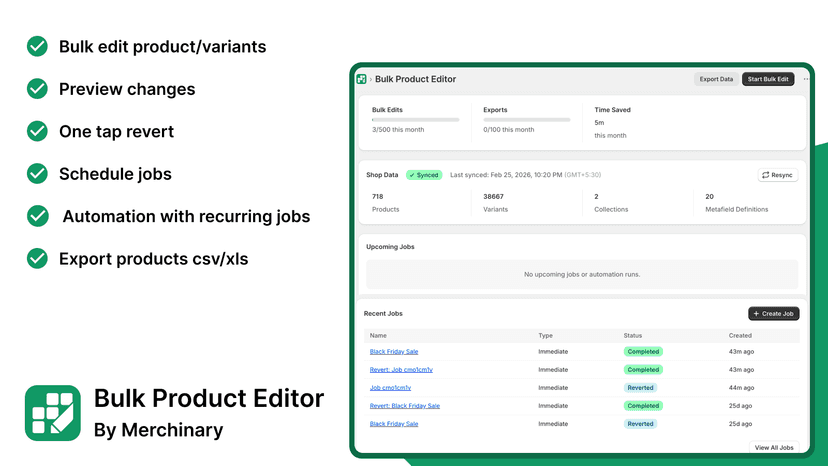The width and height of the screenshot is (828, 466).
Task: Click Completed badge in Revert: Job cmo1cm1v row
Action: tap(643, 369)
